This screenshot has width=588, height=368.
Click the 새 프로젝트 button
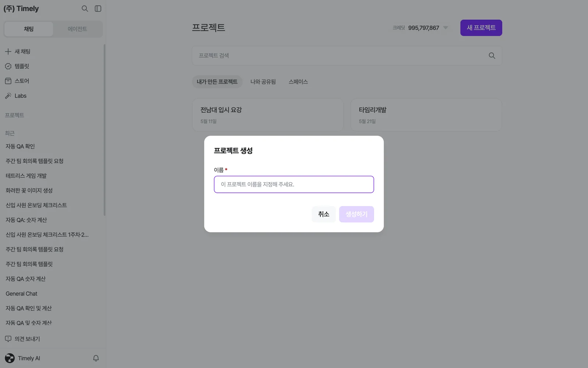pos(481,28)
